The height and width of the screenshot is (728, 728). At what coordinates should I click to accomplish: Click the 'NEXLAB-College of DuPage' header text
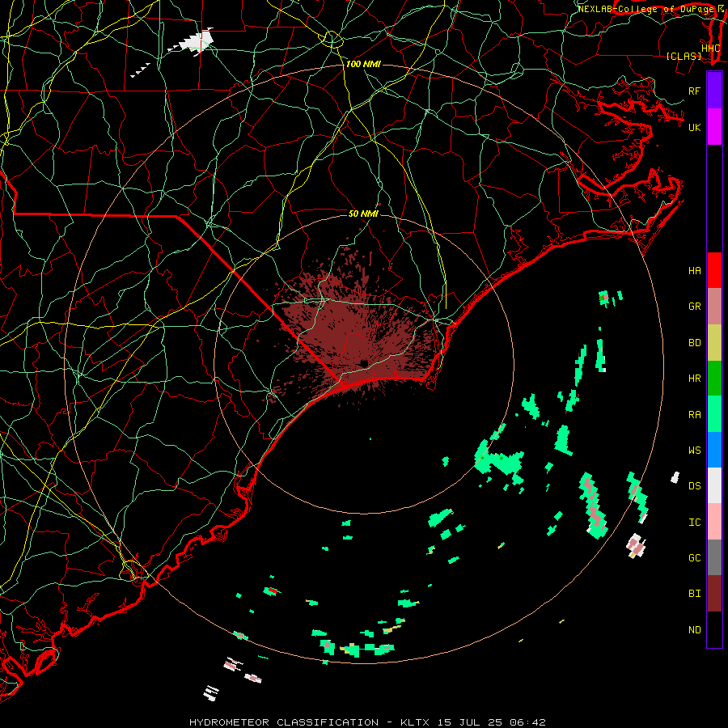(x=647, y=9)
